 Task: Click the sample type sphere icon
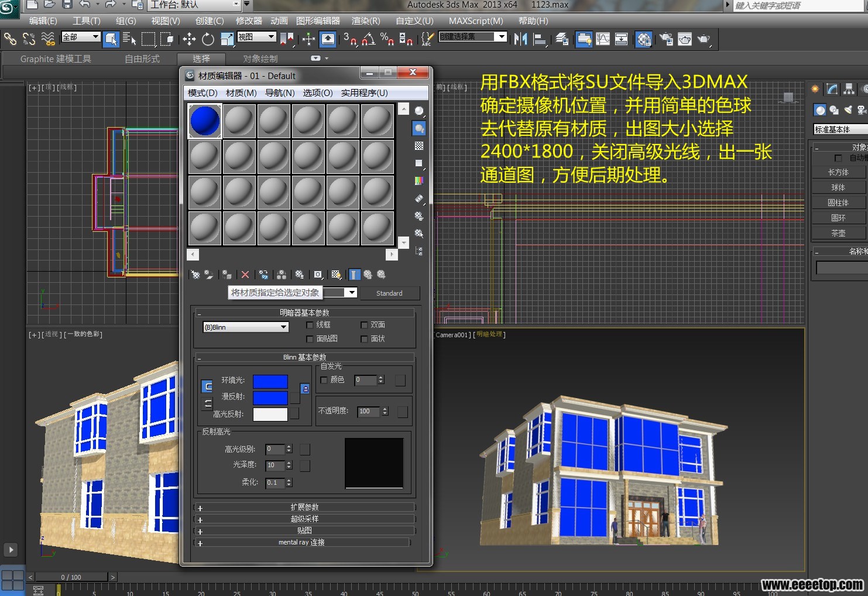pyautogui.click(x=419, y=111)
